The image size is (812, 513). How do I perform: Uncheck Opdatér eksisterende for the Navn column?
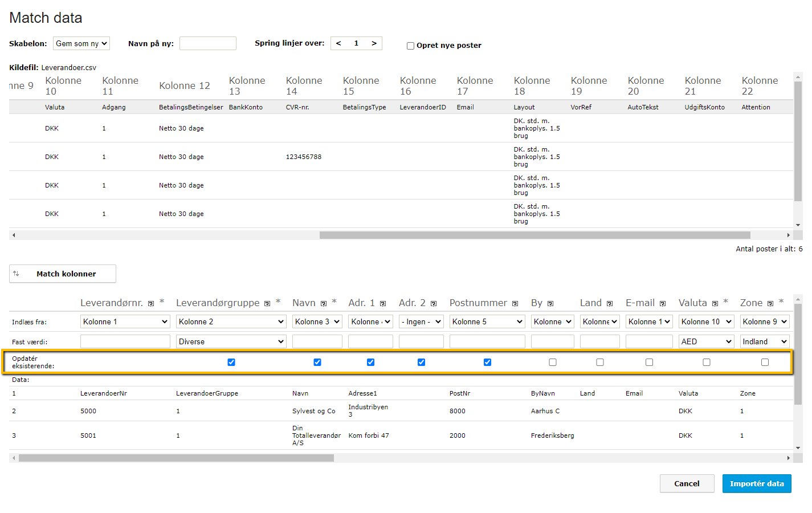(x=317, y=362)
